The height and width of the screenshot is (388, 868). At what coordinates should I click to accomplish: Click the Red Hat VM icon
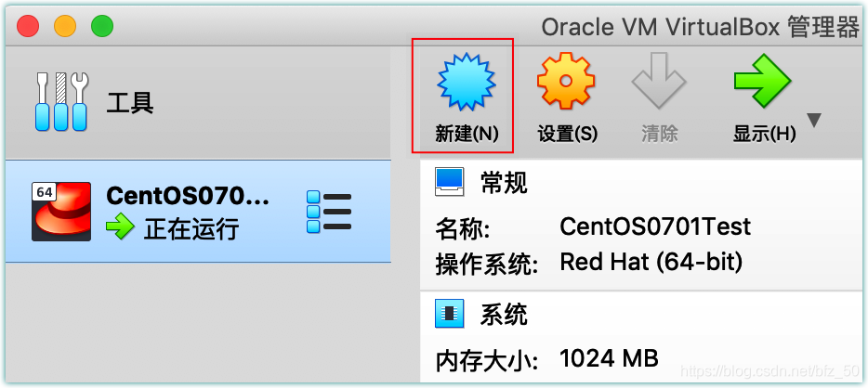coord(61,212)
